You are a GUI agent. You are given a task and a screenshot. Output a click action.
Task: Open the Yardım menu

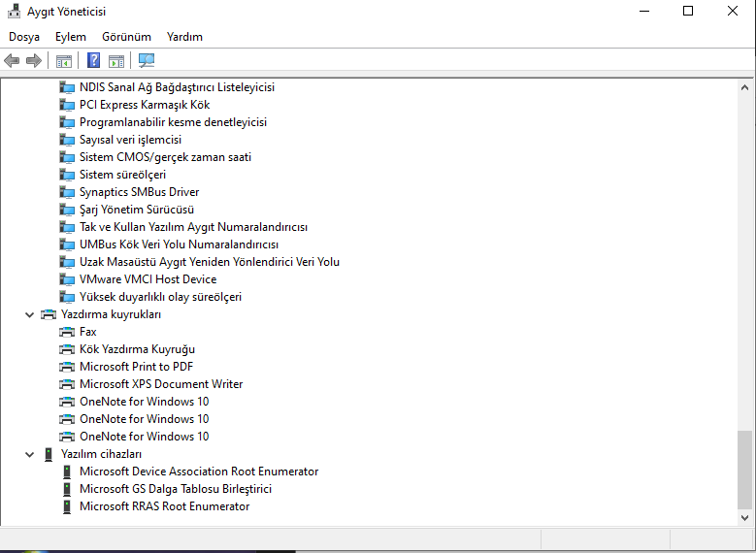tap(184, 37)
